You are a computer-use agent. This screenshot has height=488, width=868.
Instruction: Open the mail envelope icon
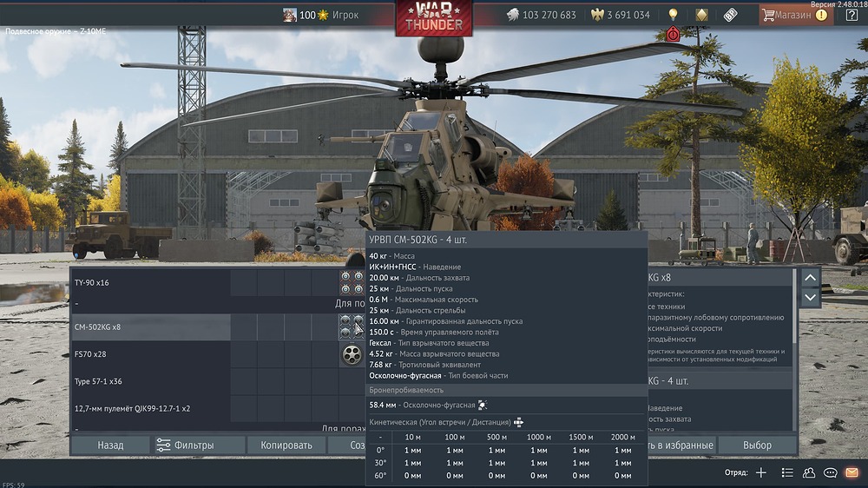852,472
